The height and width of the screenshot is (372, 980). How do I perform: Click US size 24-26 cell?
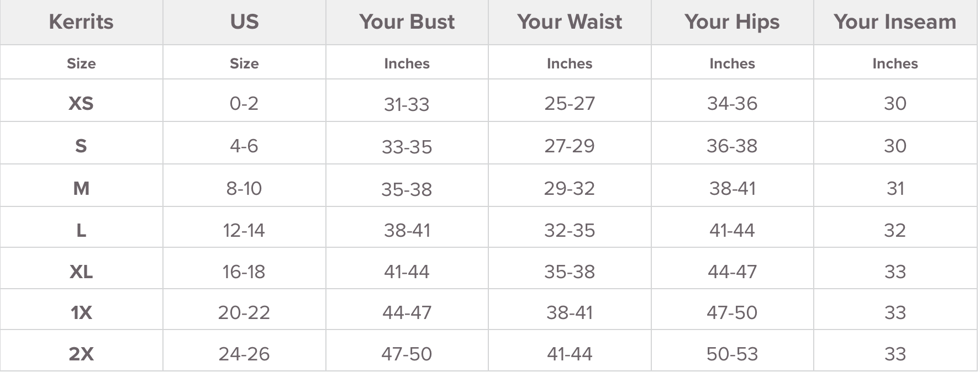[x=244, y=354]
